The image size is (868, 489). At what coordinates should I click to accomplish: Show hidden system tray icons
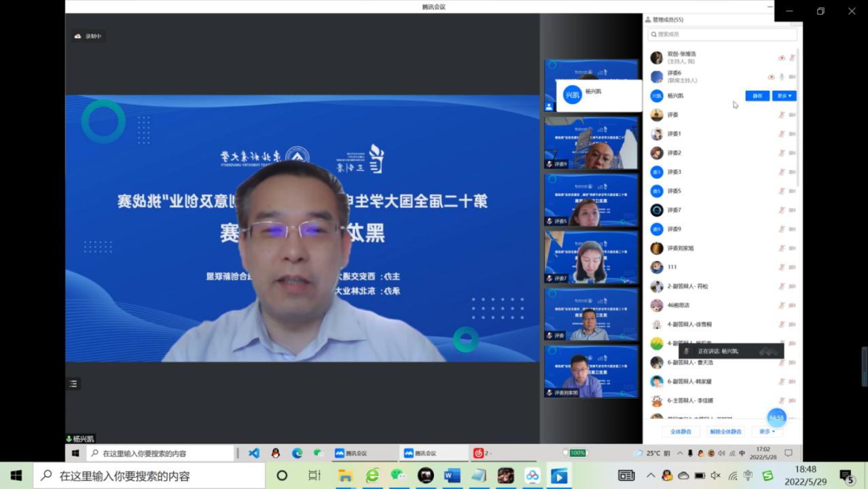(x=651, y=475)
